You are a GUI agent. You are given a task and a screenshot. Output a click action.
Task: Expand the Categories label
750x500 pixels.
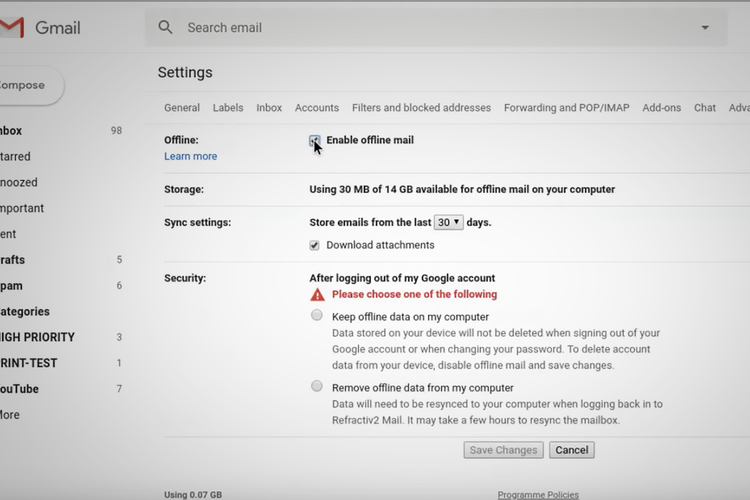[x=25, y=311]
